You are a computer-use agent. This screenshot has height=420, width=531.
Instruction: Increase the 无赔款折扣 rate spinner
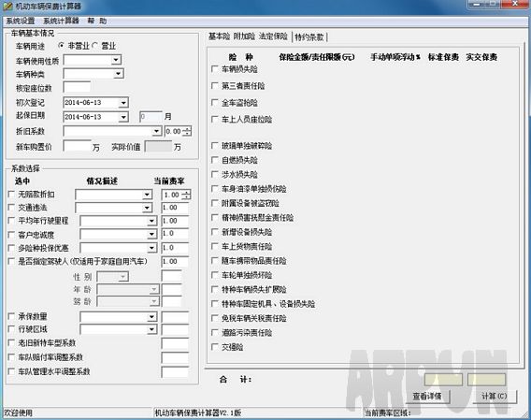point(187,192)
